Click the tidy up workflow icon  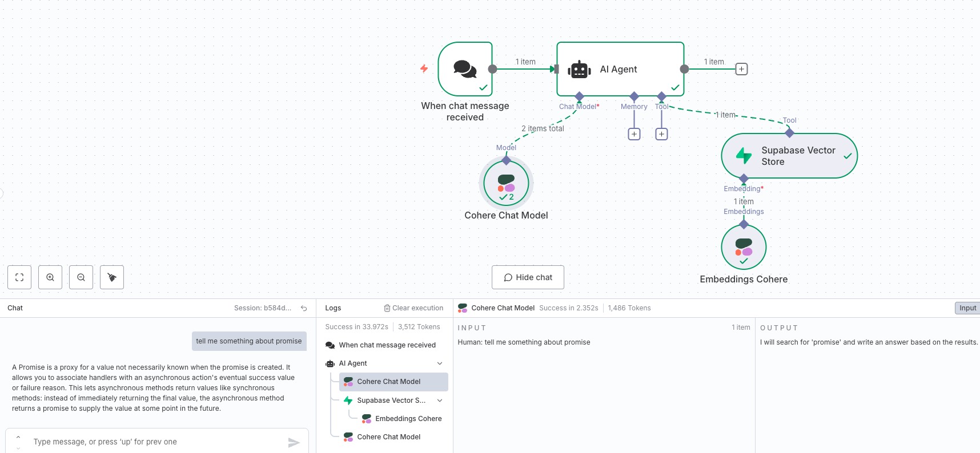coord(112,277)
